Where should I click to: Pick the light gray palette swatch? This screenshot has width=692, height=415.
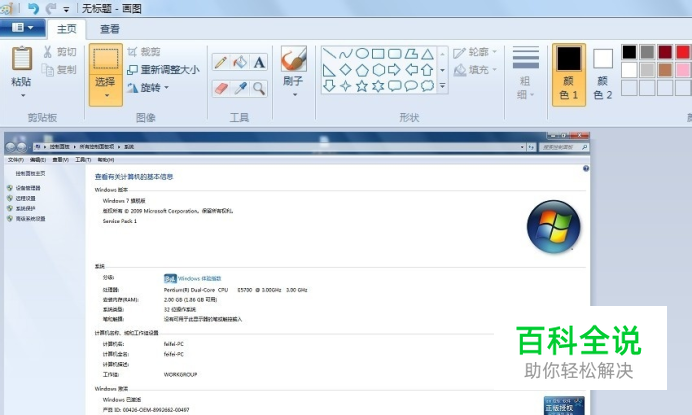647,70
